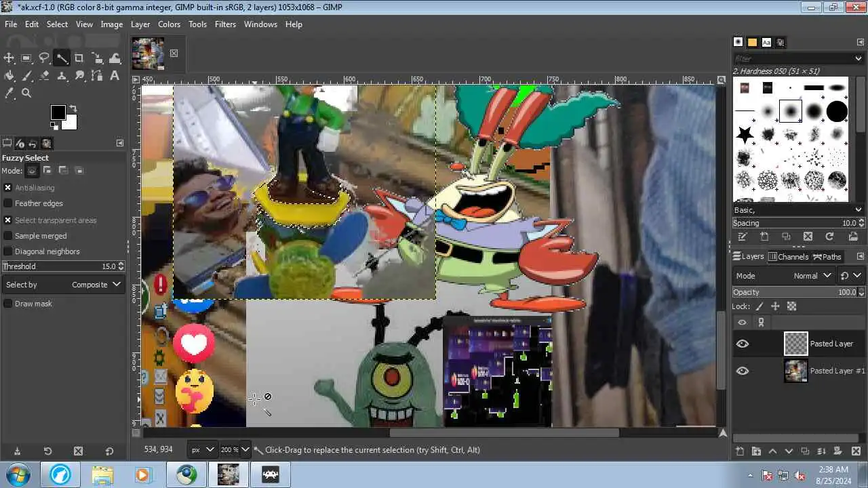The image size is (868, 488).
Task: Open the File menu
Action: coord(11,24)
